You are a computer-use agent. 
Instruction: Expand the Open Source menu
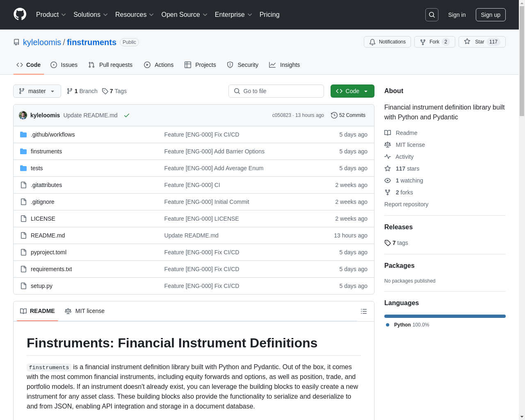tap(185, 15)
